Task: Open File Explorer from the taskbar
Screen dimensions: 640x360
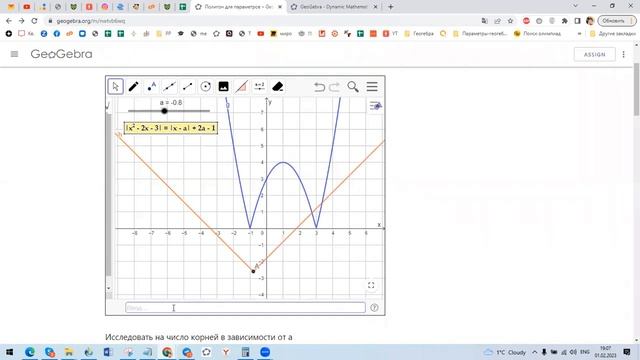Action: point(69,352)
